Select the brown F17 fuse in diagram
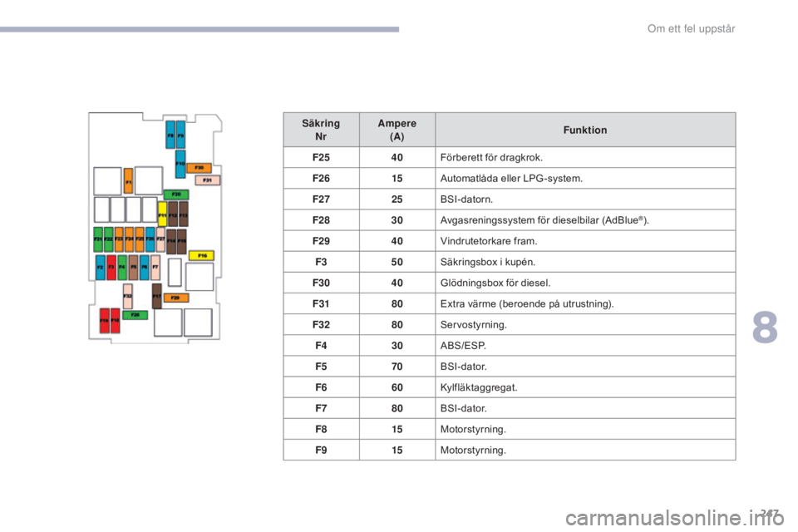This screenshot has height=532, width=798. [157, 296]
